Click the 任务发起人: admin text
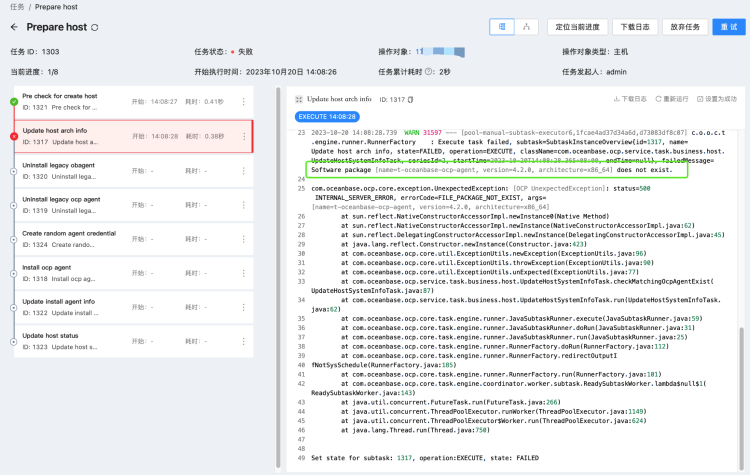 (x=594, y=72)
